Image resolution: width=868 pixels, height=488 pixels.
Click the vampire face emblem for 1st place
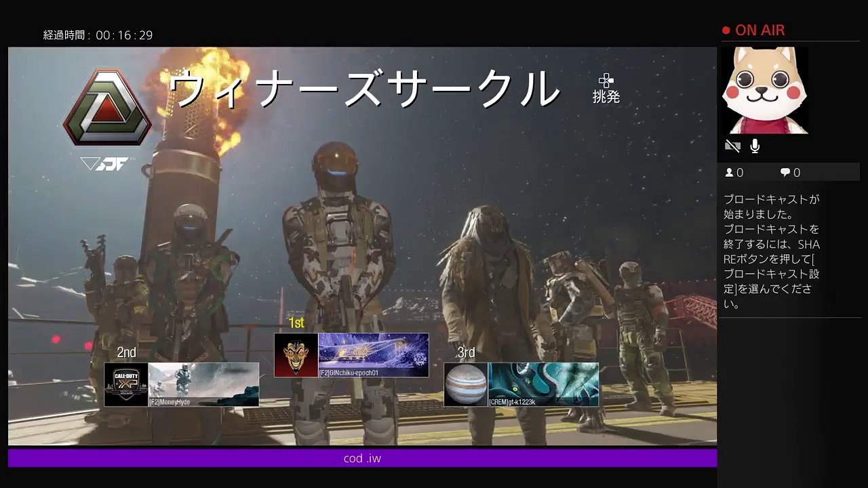pyautogui.click(x=296, y=354)
